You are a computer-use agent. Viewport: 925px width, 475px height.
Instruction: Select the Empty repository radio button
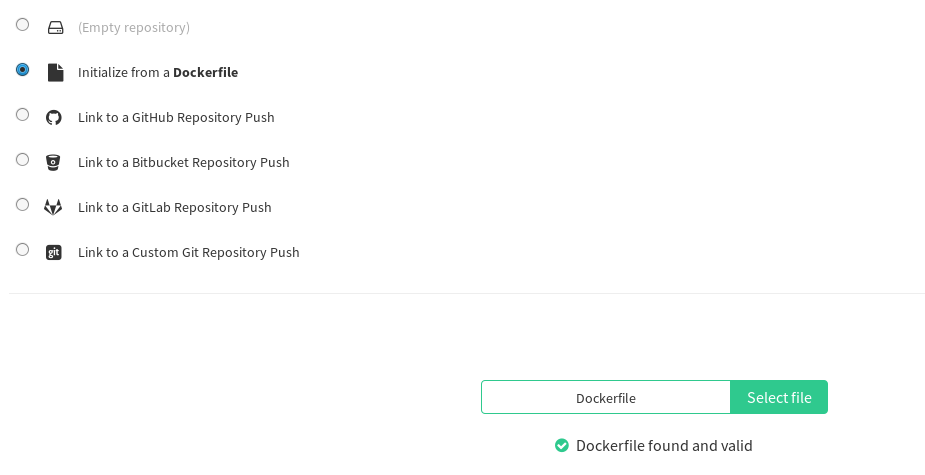[x=22, y=25]
